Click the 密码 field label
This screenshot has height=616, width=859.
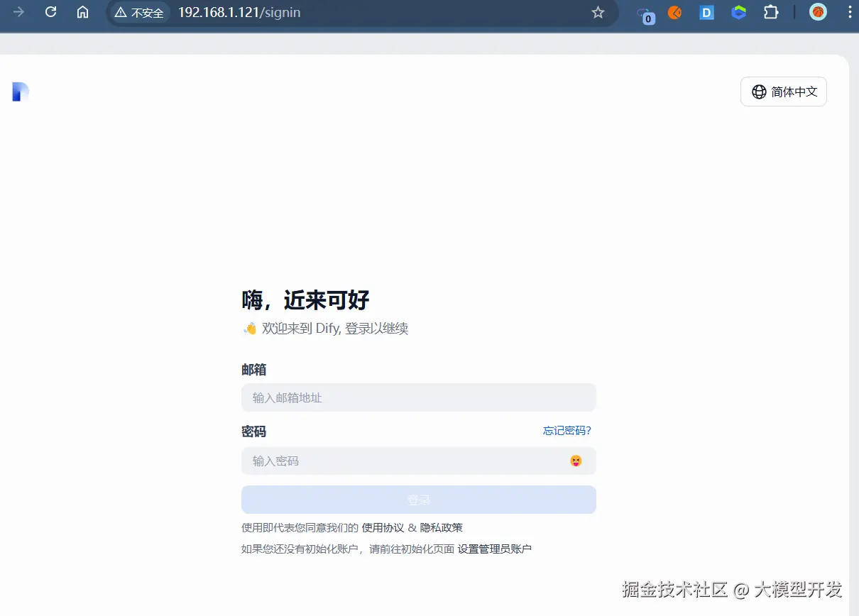coord(254,431)
